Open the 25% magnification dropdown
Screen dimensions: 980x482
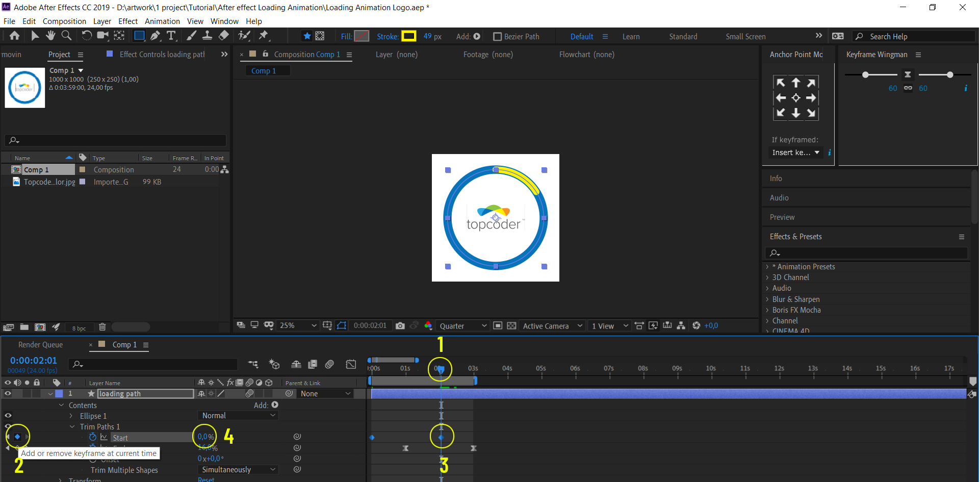click(298, 325)
